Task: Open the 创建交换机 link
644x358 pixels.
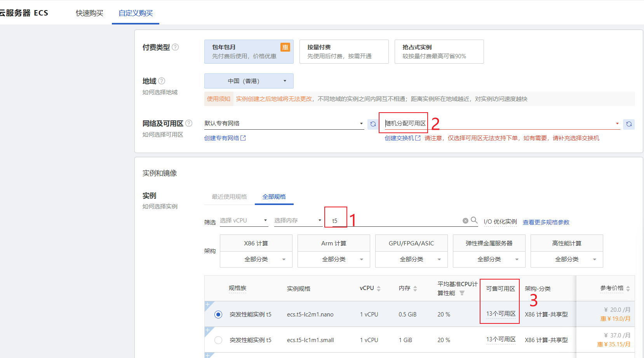Action: [402, 138]
